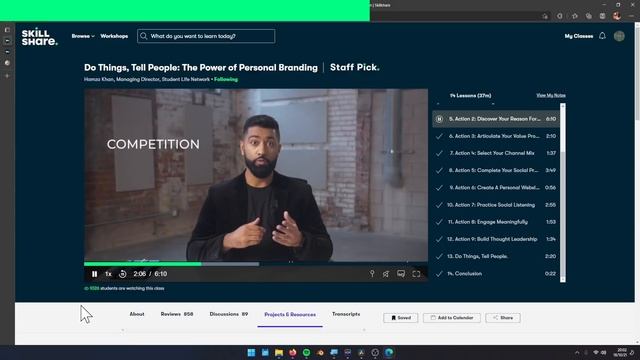
Task: Play lesson 12 Action 9: Build Thought Leadership
Action: [x=496, y=239]
